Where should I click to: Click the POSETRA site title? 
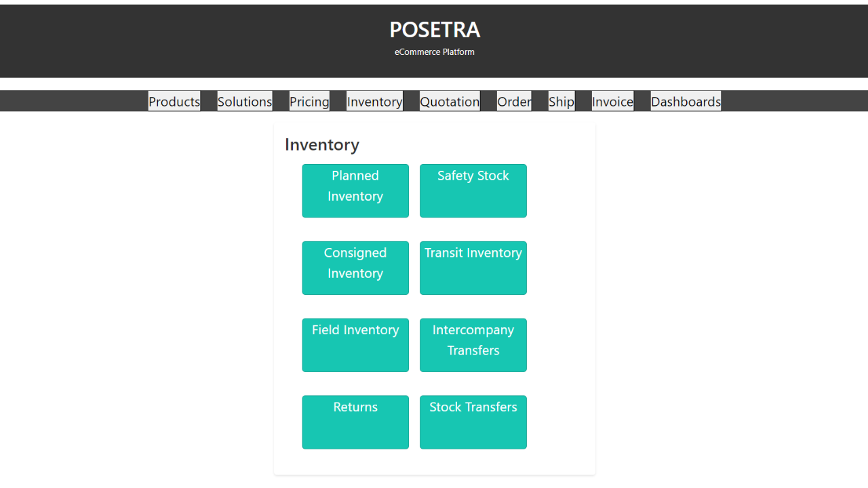pos(435,30)
